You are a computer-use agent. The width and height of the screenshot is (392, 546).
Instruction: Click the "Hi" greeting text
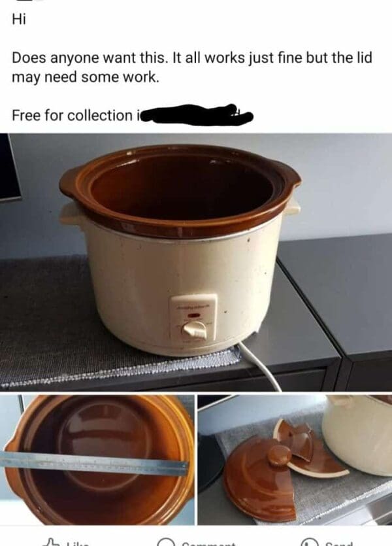click(x=19, y=20)
